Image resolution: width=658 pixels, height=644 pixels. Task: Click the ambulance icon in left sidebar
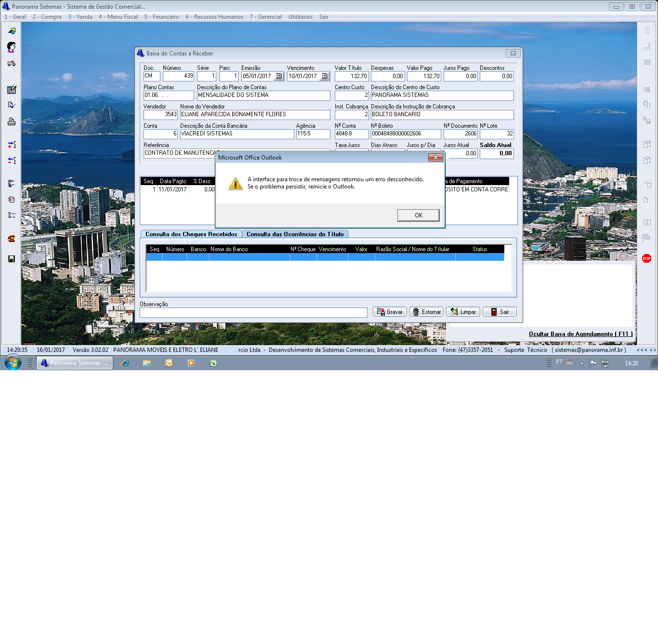(12, 63)
